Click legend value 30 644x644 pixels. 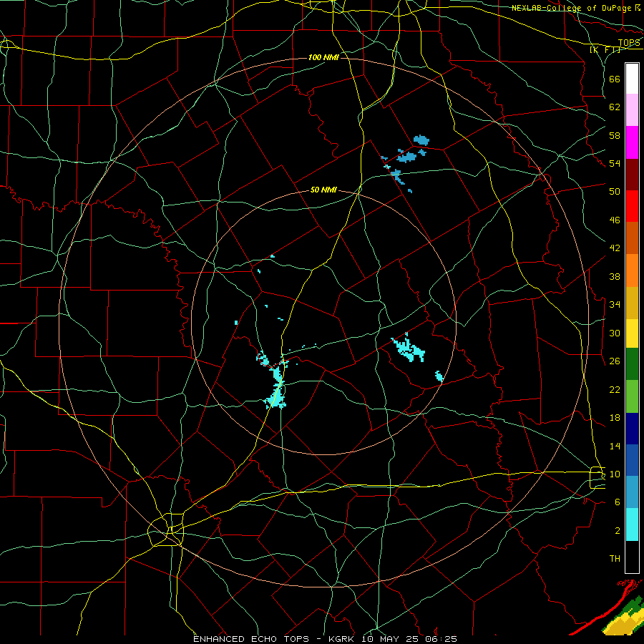[615, 333]
